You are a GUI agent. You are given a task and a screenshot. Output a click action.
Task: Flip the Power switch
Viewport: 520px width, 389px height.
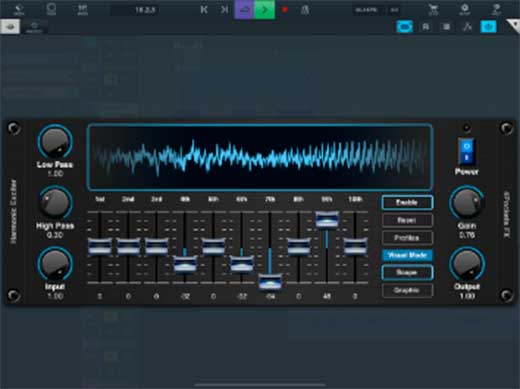tap(467, 151)
